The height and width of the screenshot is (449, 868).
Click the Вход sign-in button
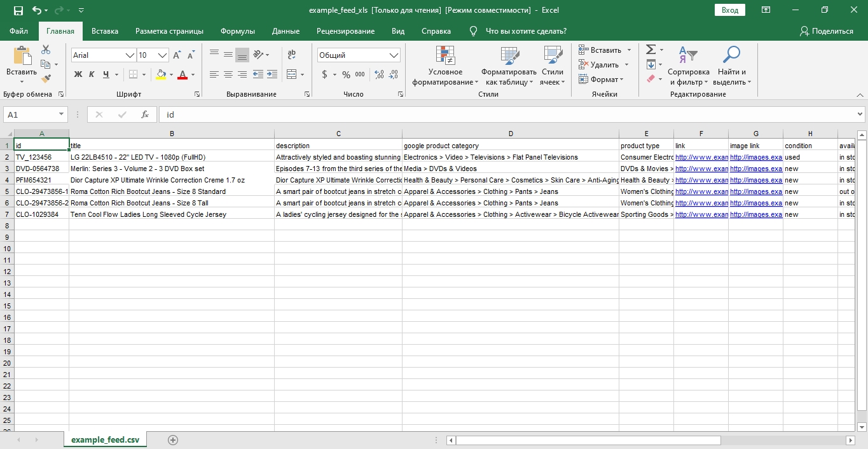(x=730, y=10)
